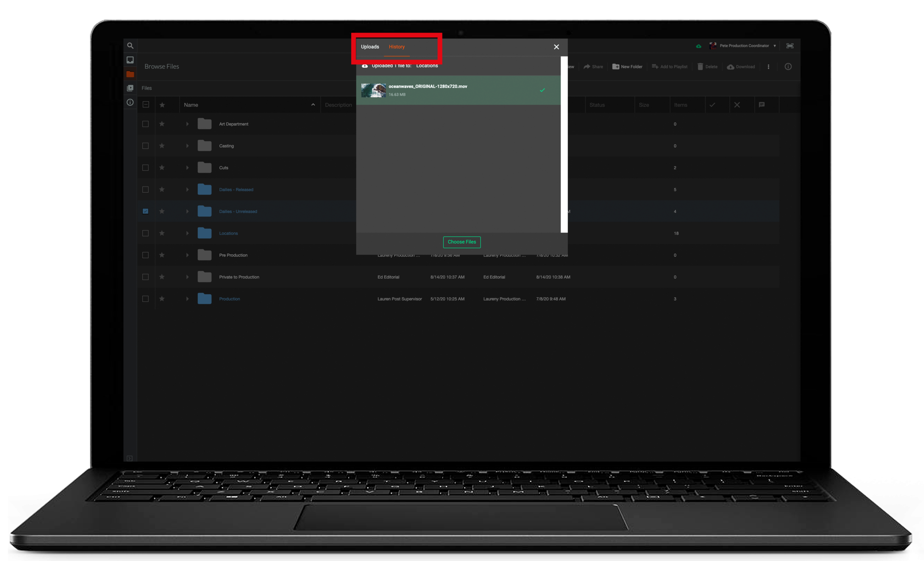924x561 pixels.
Task: Open the Production folder link
Action: [230, 299]
